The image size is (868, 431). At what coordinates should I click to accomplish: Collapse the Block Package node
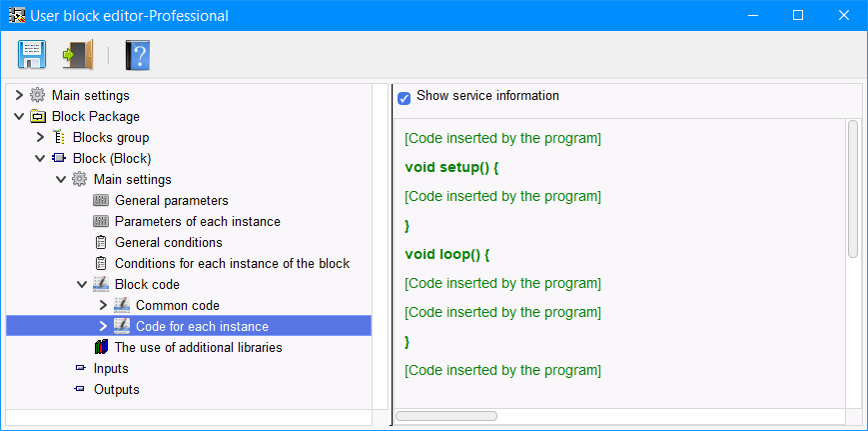19,116
